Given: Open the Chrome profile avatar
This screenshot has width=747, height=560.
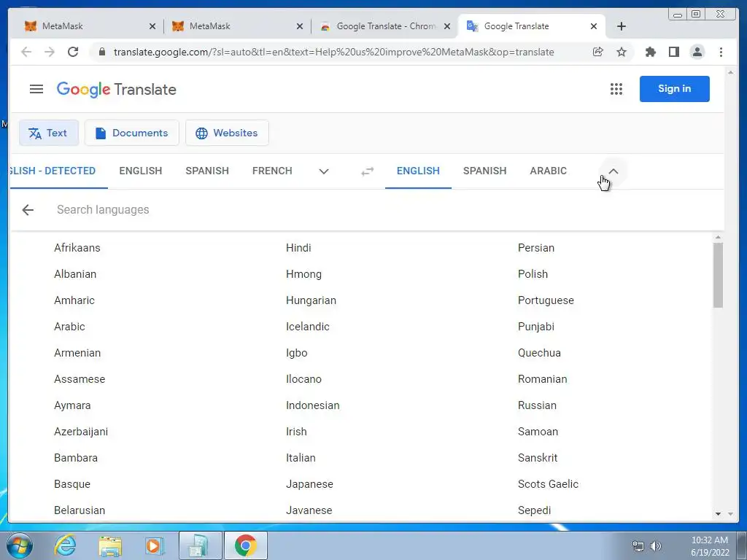Looking at the screenshot, I should [x=697, y=52].
